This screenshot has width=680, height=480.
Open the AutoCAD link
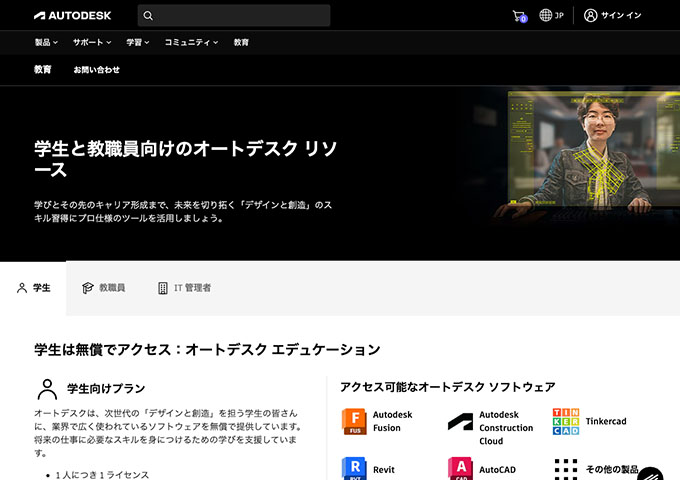click(497, 470)
